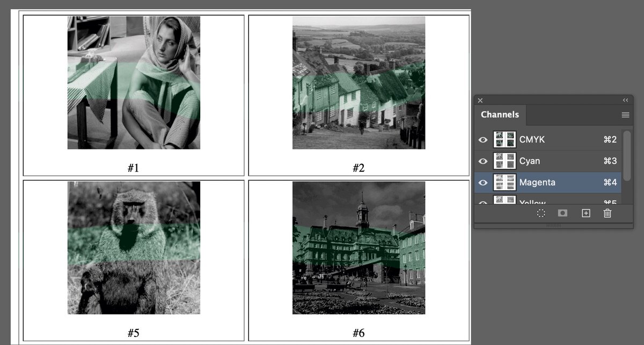
Task: Click the Channels panel scrollbar
Action: 627,156
